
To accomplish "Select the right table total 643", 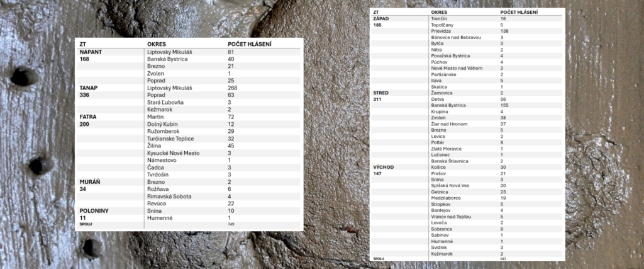I will point(503,259).
